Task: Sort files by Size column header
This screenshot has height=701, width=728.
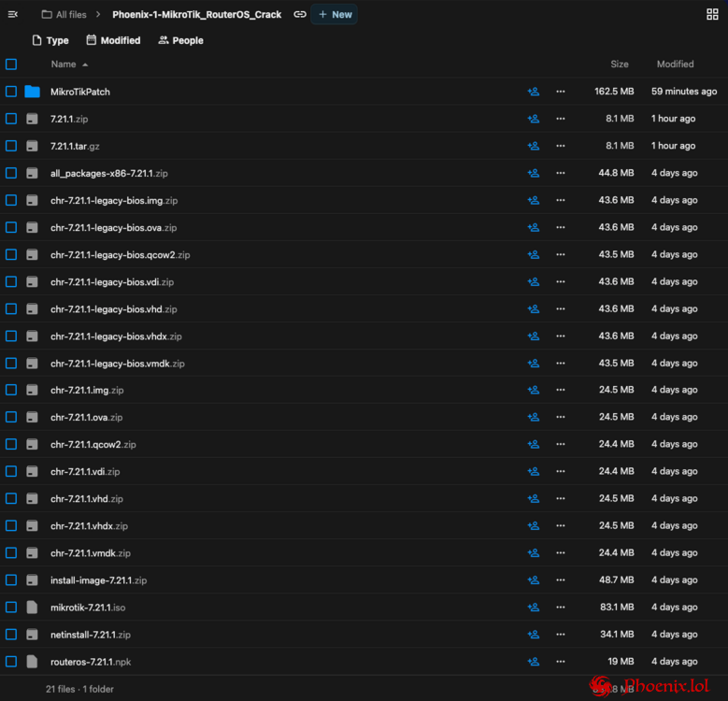Action: click(619, 64)
